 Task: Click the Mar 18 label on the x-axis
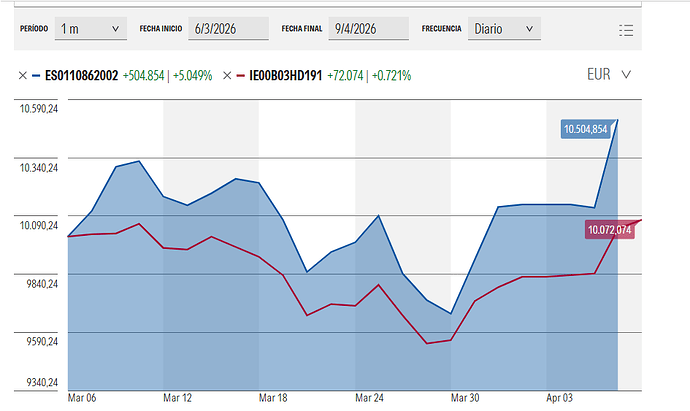pos(273,397)
